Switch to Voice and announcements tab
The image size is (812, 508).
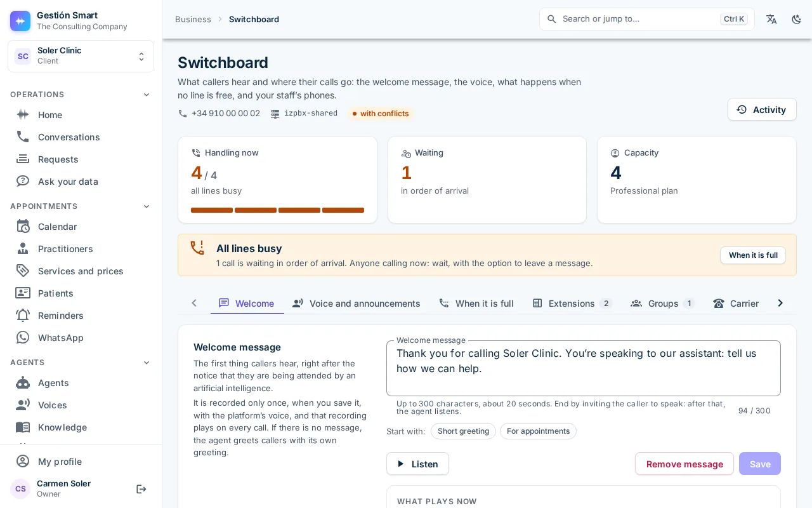(356, 304)
